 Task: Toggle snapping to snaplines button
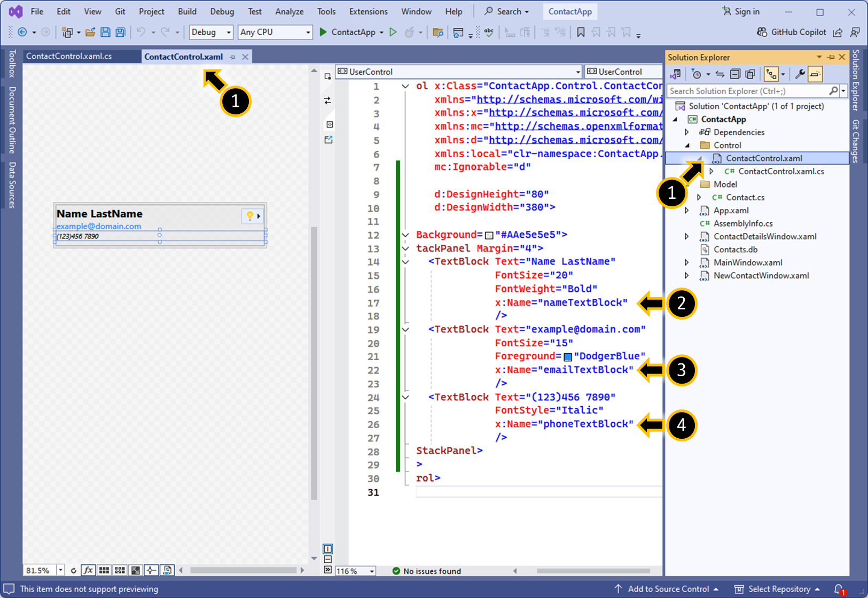[151, 570]
